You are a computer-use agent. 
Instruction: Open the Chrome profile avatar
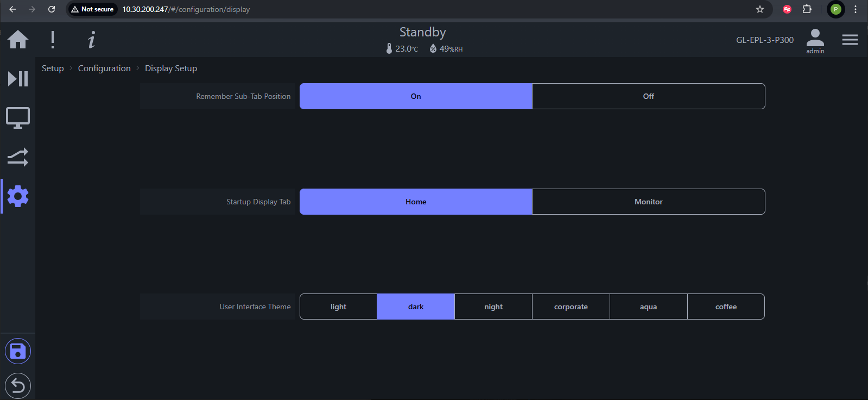836,9
